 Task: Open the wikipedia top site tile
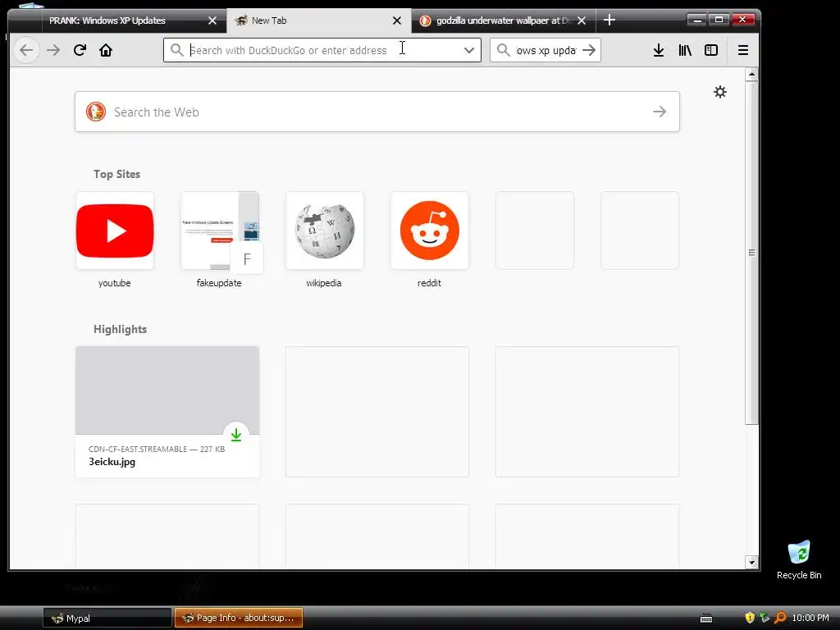click(325, 231)
